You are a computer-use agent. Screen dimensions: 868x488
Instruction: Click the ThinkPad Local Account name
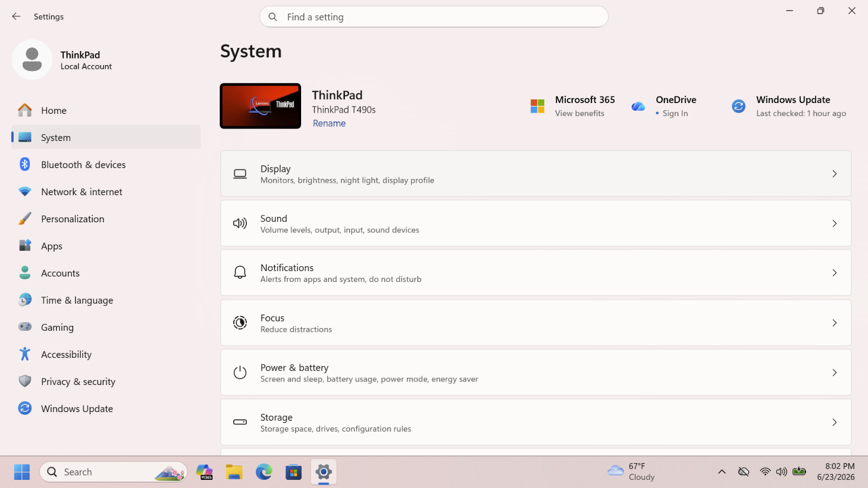[x=86, y=60]
